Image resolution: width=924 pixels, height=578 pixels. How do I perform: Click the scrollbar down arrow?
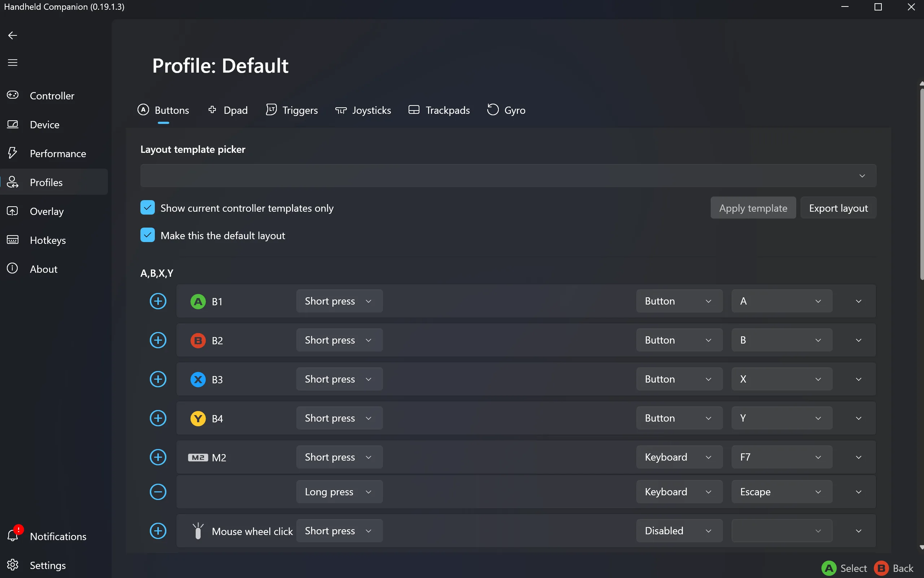click(x=922, y=547)
